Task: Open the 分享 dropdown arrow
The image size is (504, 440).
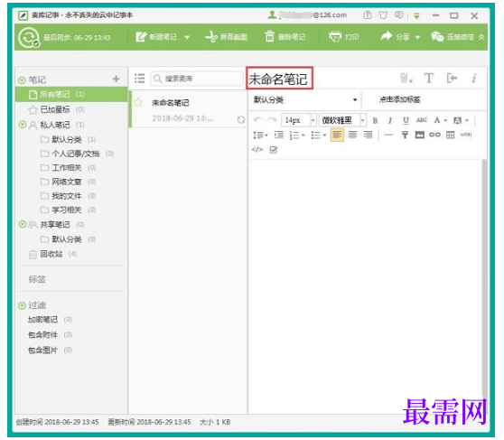Action: coord(417,37)
